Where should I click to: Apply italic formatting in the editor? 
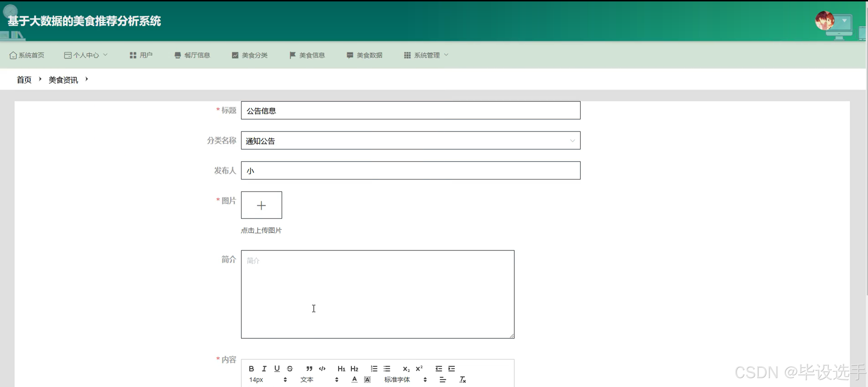pos(264,369)
